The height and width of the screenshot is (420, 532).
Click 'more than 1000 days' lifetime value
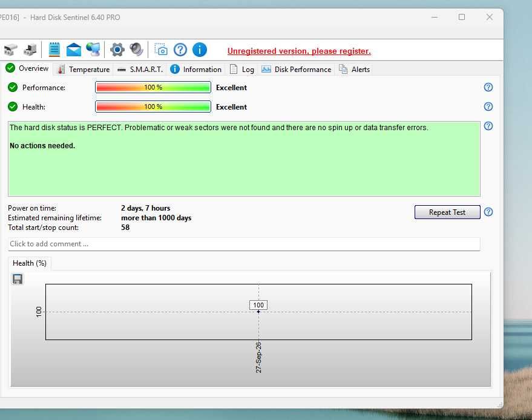tap(156, 218)
